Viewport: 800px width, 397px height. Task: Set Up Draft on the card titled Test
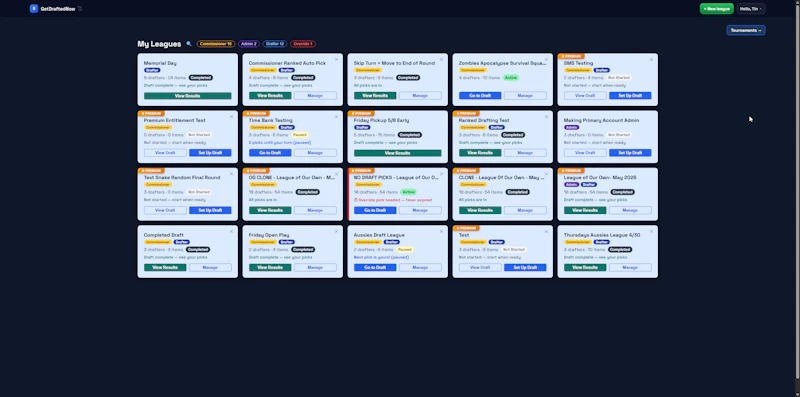525,267
